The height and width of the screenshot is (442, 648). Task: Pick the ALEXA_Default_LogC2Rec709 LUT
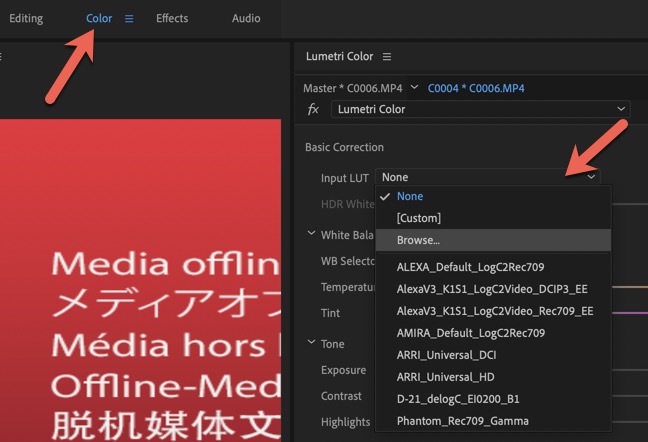pos(470,267)
